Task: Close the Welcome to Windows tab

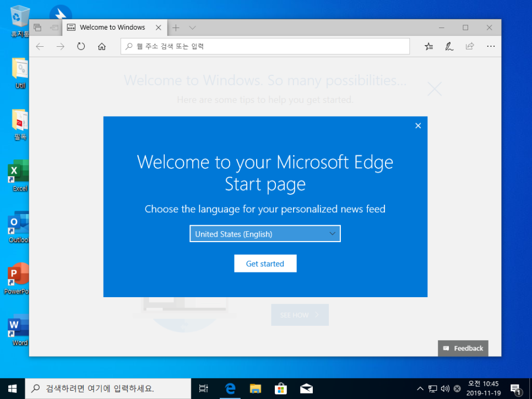Action: (x=159, y=28)
